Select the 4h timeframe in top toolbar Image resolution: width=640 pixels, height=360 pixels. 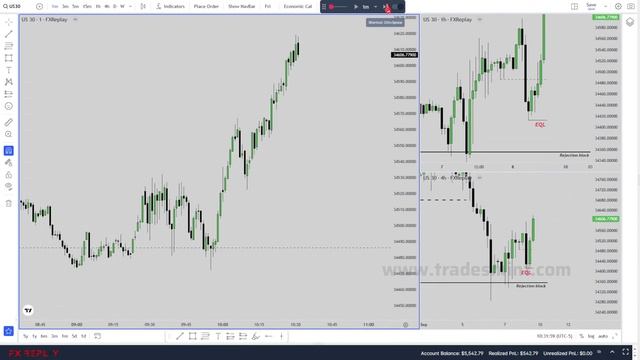point(107,7)
